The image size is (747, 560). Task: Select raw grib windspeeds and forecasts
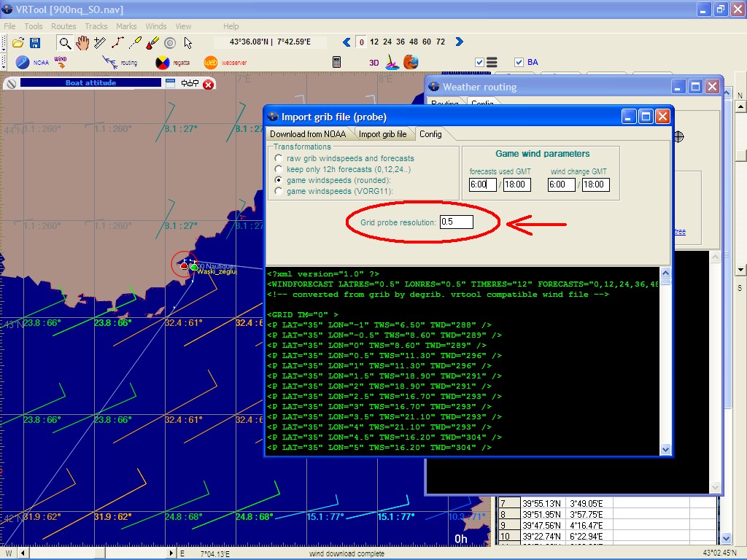[x=278, y=158]
